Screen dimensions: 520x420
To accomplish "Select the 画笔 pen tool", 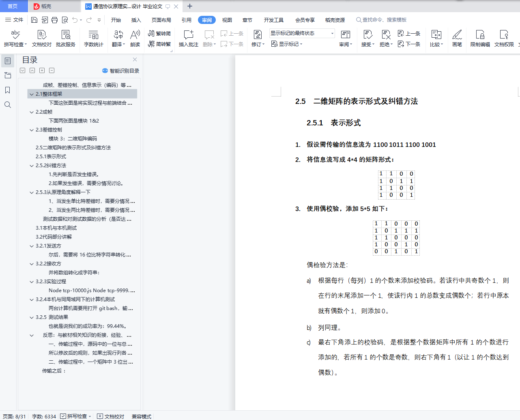I will (457, 39).
